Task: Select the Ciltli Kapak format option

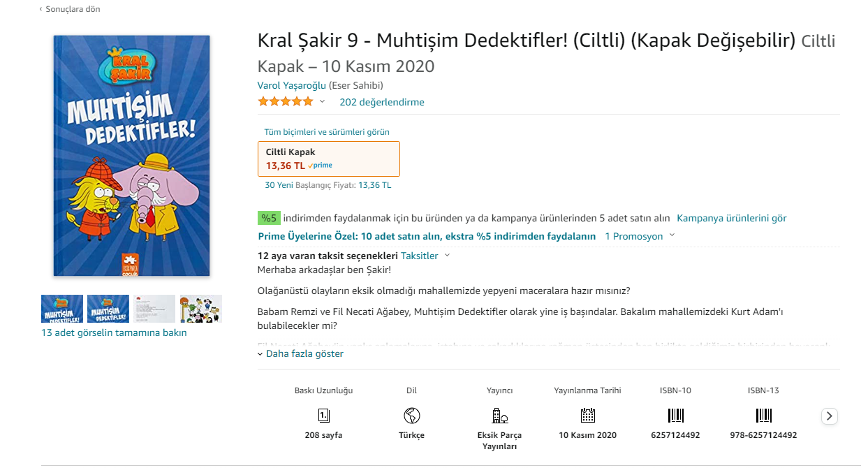Action: click(x=329, y=159)
